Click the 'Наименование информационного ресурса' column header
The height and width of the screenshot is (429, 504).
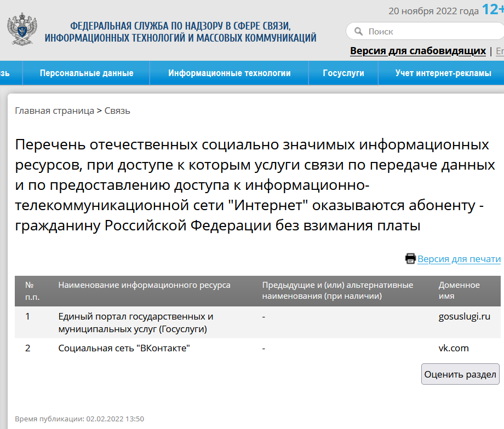click(144, 285)
